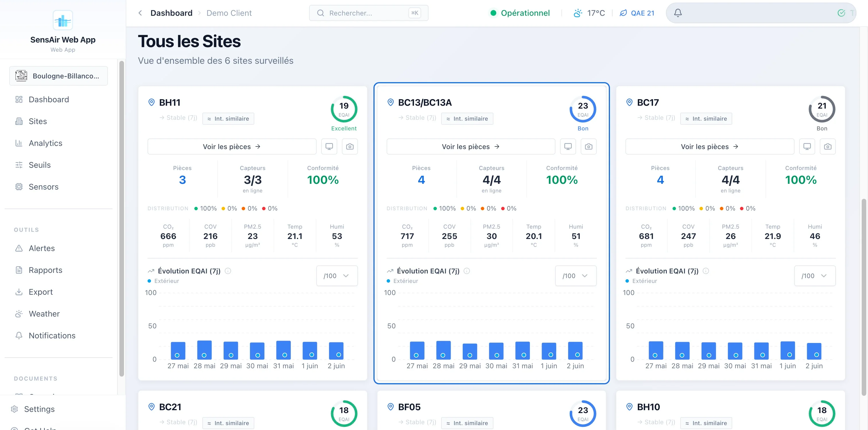868x430 pixels.
Task: Open Export in the sidebar
Action: click(59, 292)
